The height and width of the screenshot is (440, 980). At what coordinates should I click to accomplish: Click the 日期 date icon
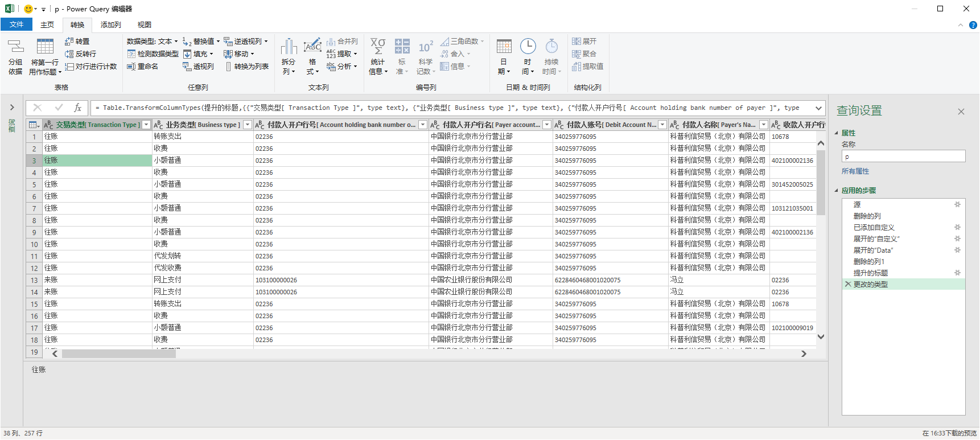coord(504,47)
